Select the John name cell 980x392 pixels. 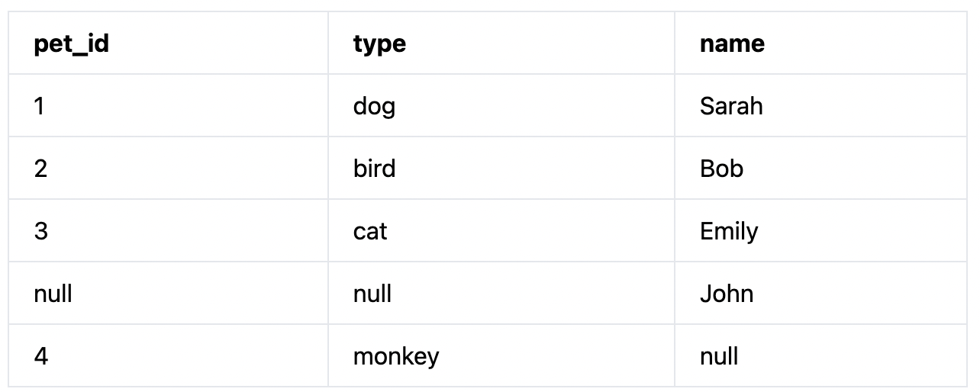pos(820,293)
